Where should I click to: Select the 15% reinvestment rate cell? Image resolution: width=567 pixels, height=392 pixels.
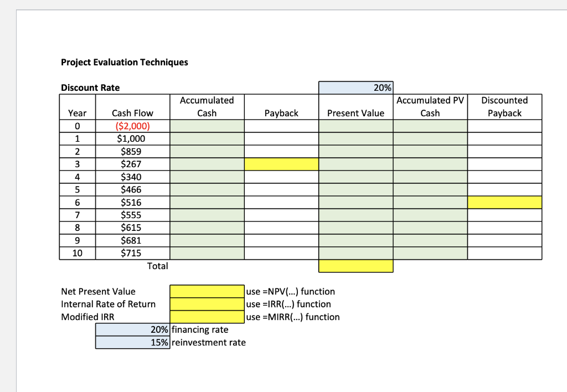pyautogui.click(x=133, y=343)
